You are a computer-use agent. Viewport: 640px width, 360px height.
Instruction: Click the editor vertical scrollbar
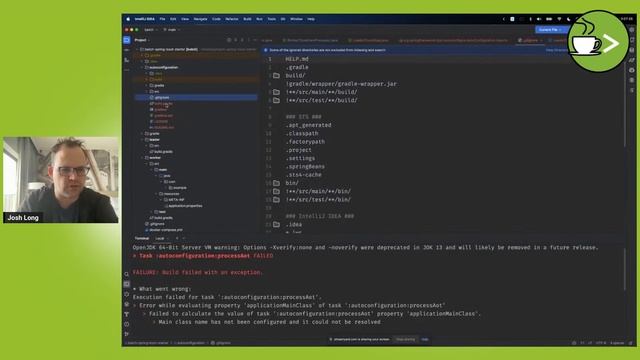[625, 102]
